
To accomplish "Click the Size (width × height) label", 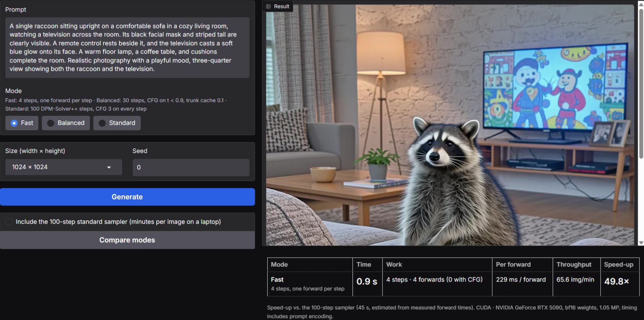I will coord(35,151).
